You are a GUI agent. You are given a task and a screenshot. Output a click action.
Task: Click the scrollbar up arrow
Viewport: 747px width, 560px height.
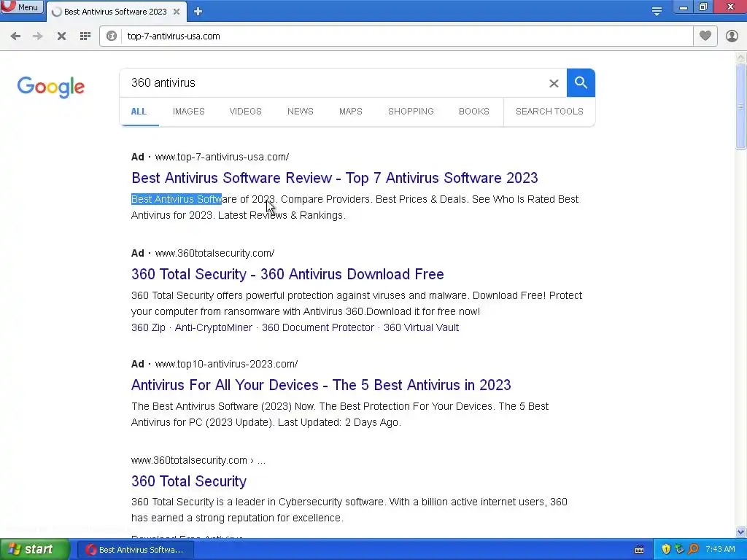click(x=741, y=58)
